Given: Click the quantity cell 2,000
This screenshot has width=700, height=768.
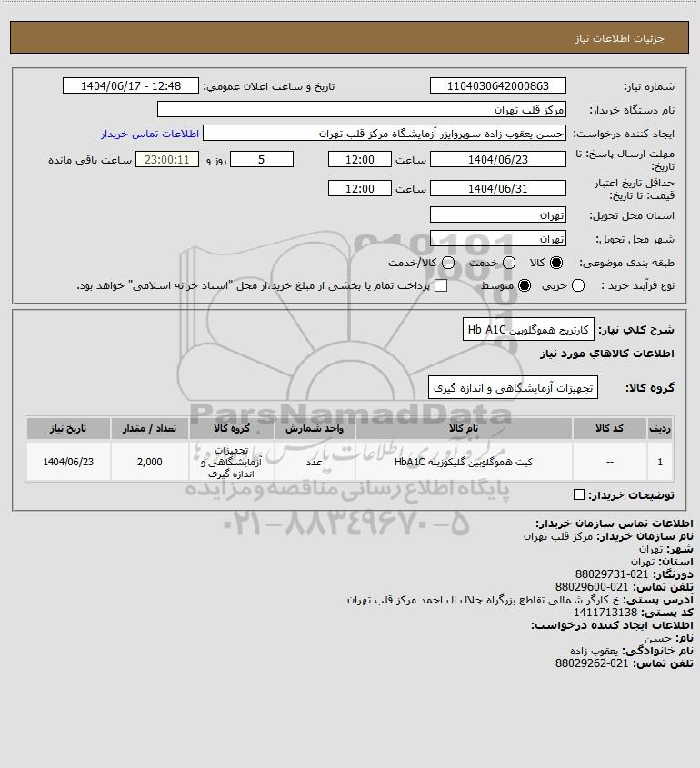Looking at the screenshot, I should tap(149, 462).
